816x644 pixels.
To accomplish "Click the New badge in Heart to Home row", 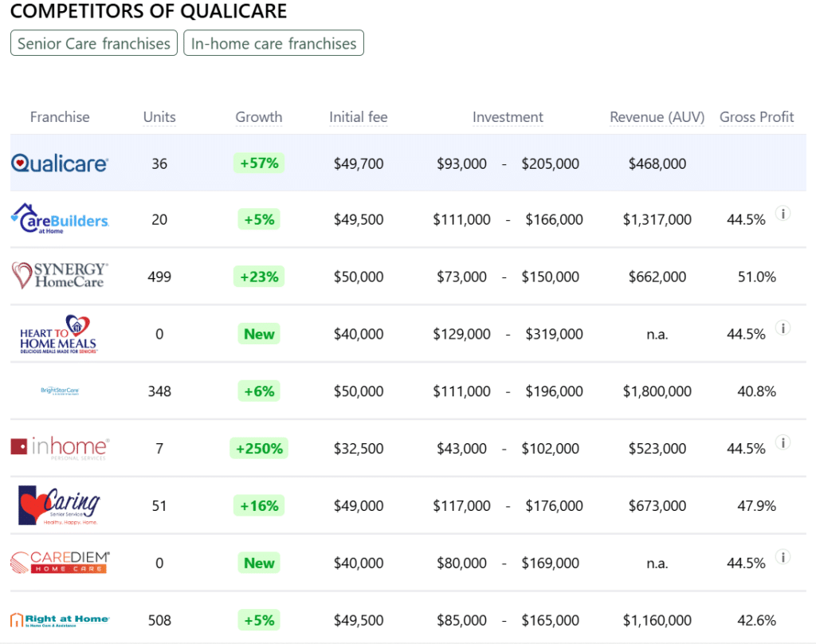I will tap(259, 334).
